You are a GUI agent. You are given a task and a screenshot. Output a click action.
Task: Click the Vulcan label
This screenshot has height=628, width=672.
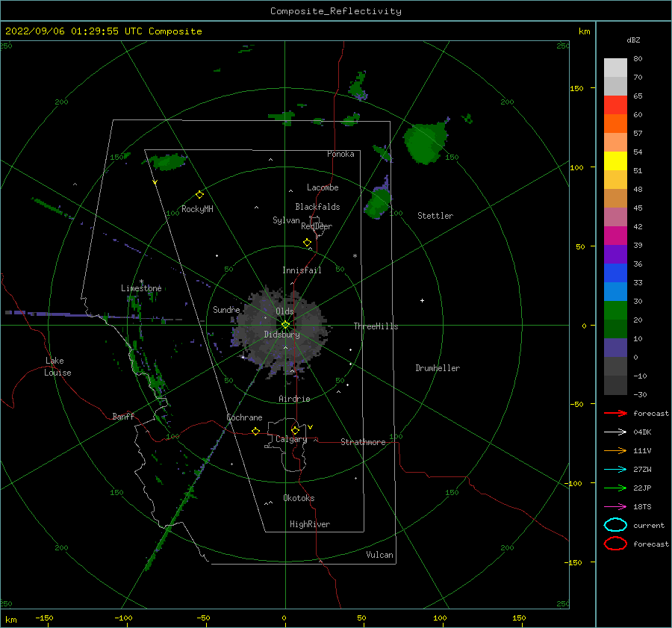coord(380,555)
